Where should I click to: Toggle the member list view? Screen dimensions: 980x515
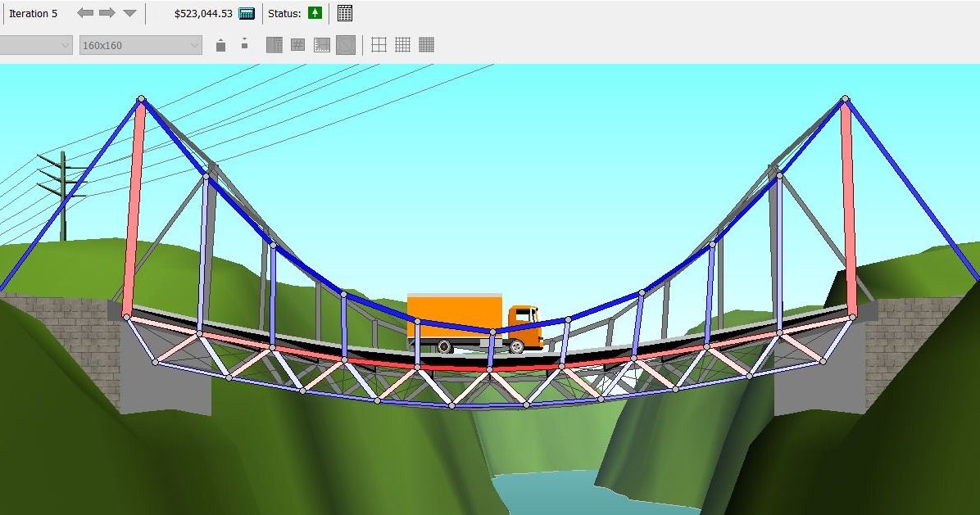pos(274,45)
